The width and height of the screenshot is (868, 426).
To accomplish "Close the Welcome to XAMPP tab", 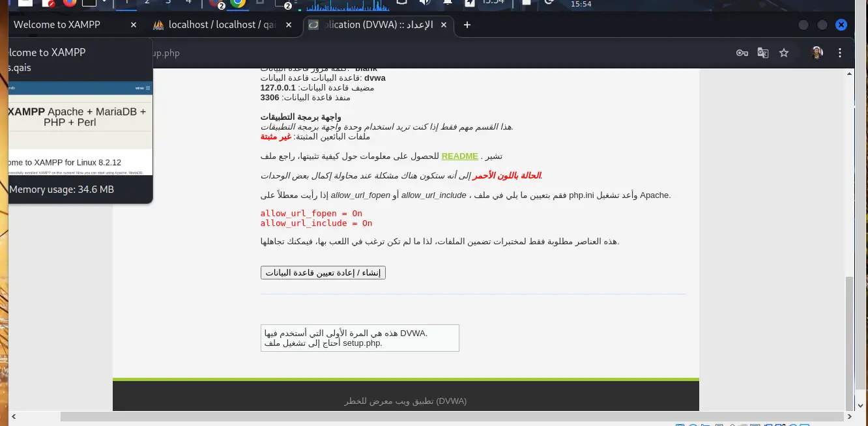I will tap(134, 25).
